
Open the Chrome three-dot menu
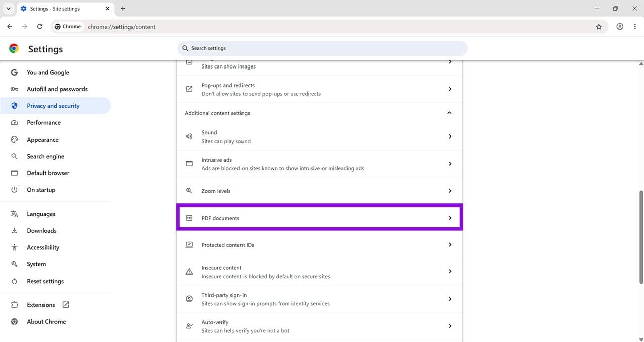(635, 27)
